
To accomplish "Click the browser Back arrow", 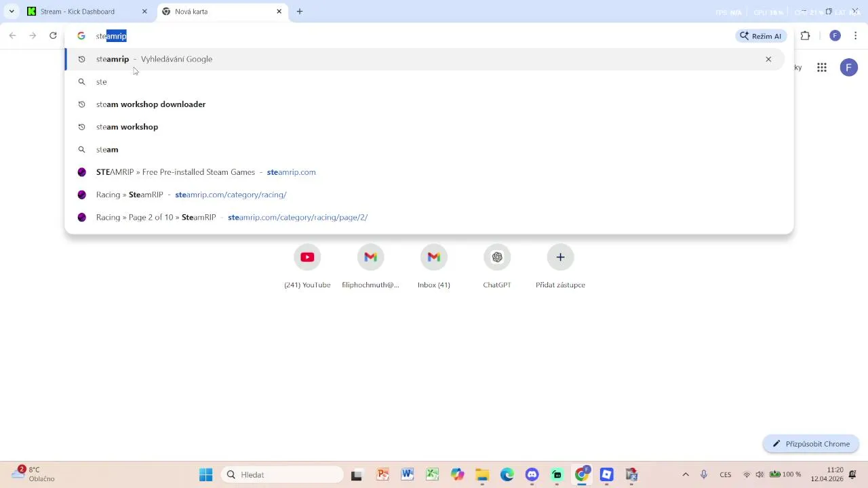I will tap(12, 36).
